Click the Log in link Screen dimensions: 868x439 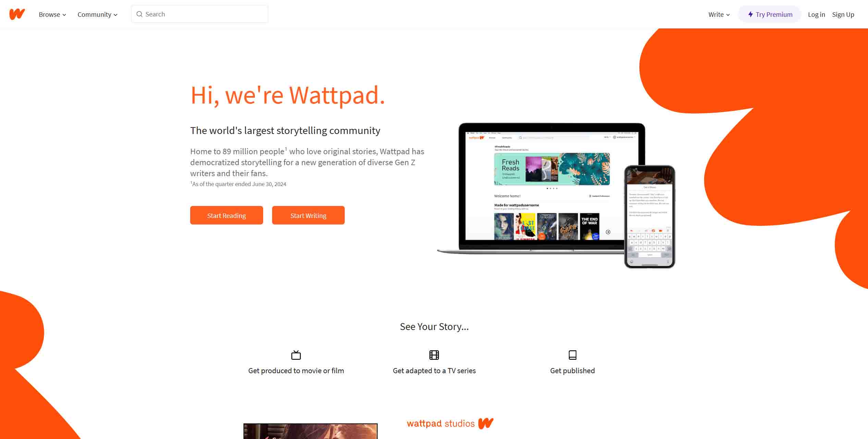tap(816, 14)
